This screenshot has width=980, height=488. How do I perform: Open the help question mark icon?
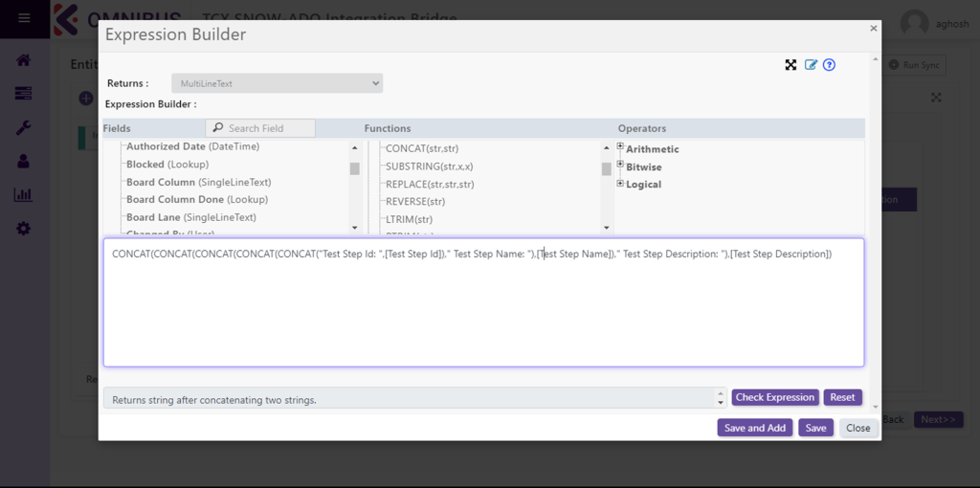pyautogui.click(x=830, y=65)
